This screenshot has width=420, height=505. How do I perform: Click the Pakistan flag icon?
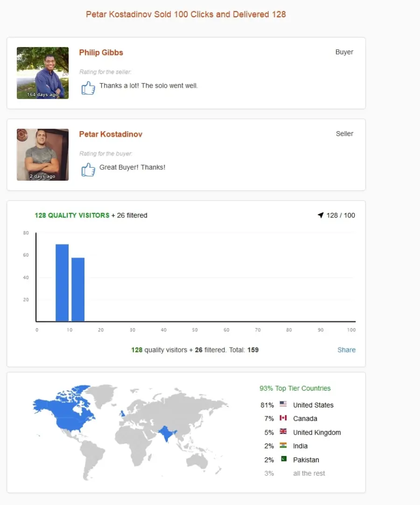pos(283,459)
